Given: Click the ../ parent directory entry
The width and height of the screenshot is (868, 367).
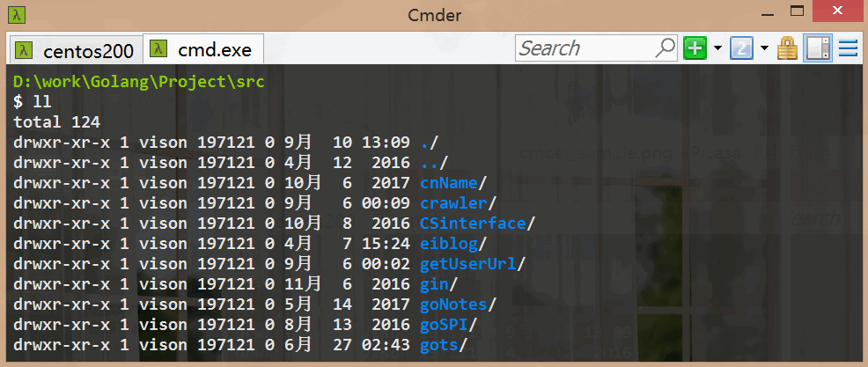Looking at the screenshot, I should tap(434, 163).
